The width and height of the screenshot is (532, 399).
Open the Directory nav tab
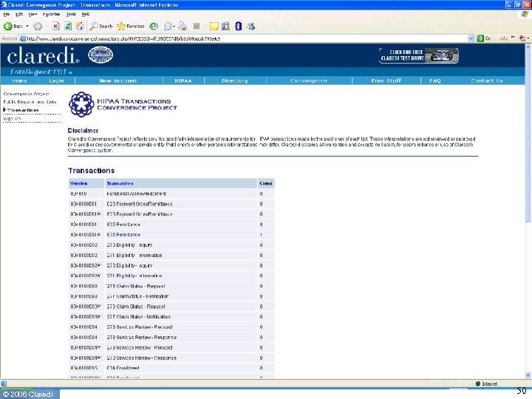[x=235, y=81]
